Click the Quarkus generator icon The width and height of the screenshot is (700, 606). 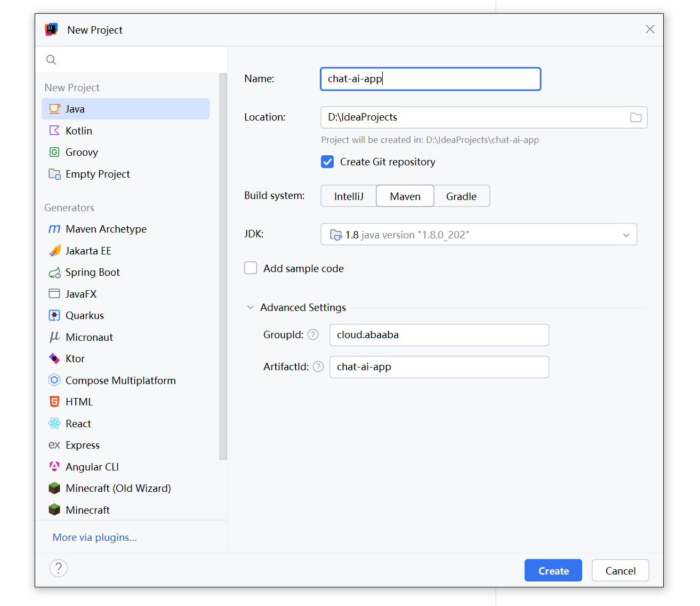[54, 315]
